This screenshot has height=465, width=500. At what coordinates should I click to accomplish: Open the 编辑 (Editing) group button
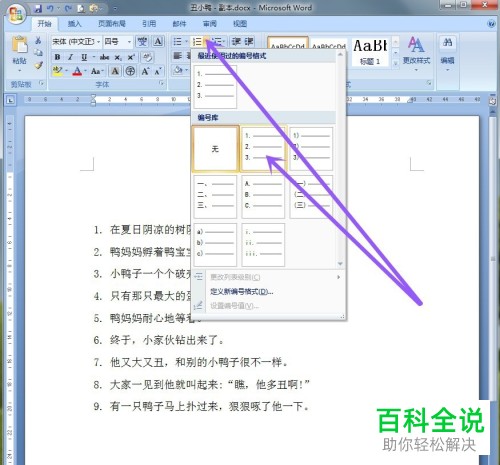(x=447, y=53)
